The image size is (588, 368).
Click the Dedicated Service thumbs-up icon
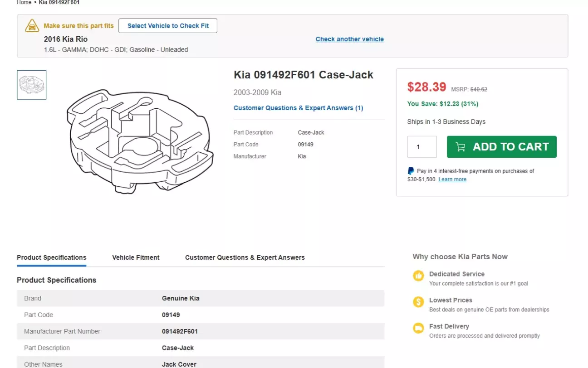coord(418,276)
